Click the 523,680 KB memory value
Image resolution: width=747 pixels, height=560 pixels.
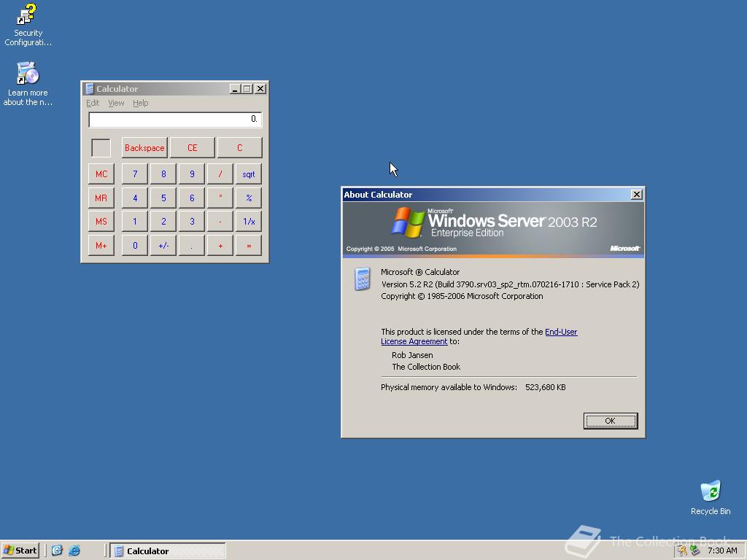[x=546, y=387]
